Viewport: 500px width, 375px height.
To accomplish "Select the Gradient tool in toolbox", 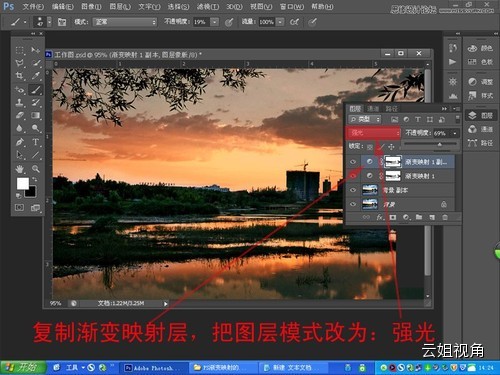I will (36, 115).
